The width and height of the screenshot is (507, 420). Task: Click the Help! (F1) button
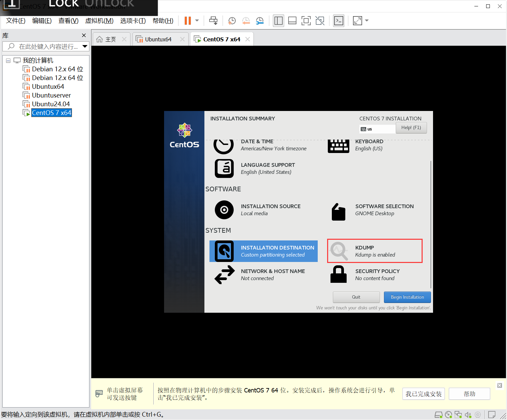411,128
